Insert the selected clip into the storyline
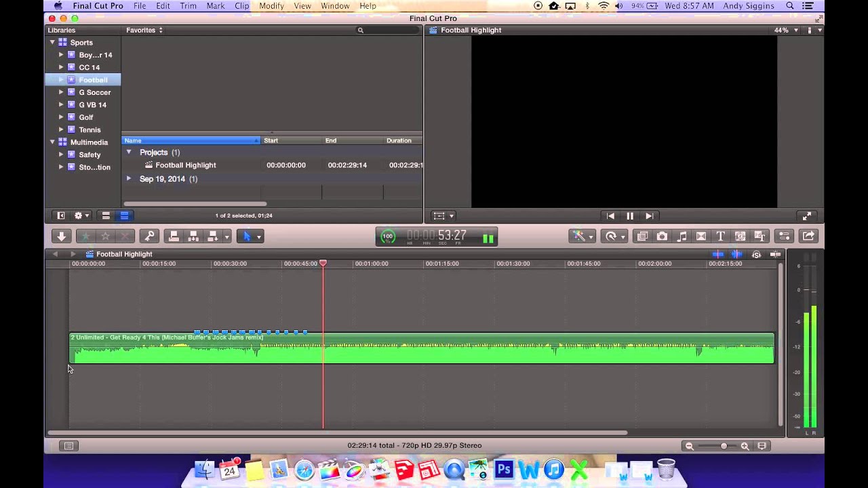The width and height of the screenshot is (868, 488). tap(193, 236)
